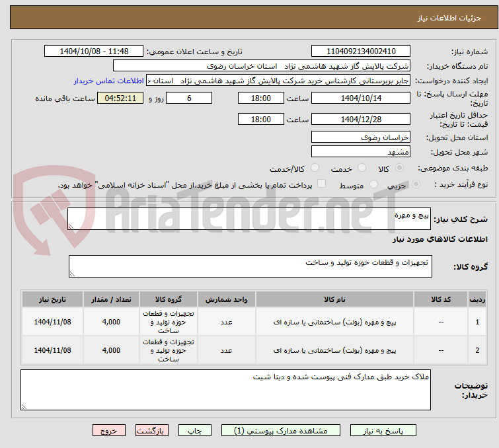
Task: Click the تعداد / مقدار column header
Action: click(111, 299)
